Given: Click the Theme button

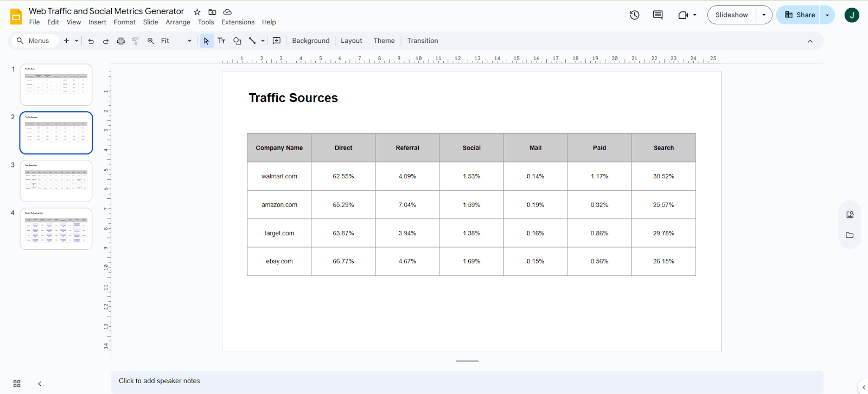Looking at the screenshot, I should 384,41.
